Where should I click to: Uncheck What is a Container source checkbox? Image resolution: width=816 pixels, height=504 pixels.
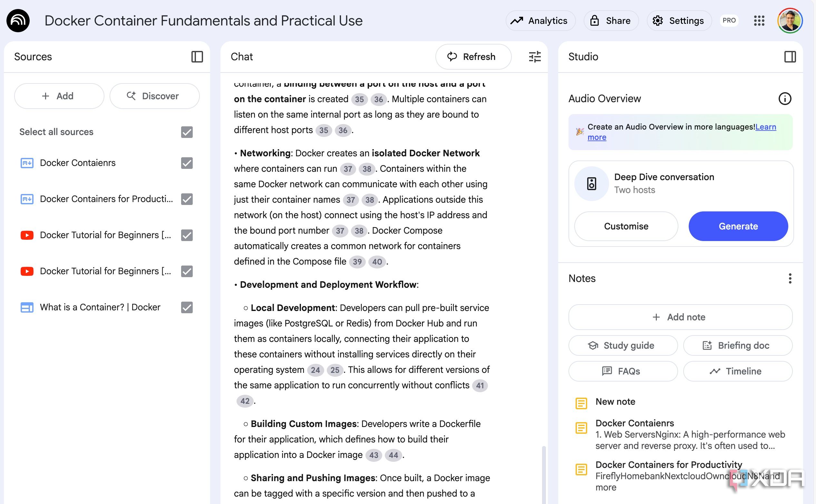click(187, 307)
